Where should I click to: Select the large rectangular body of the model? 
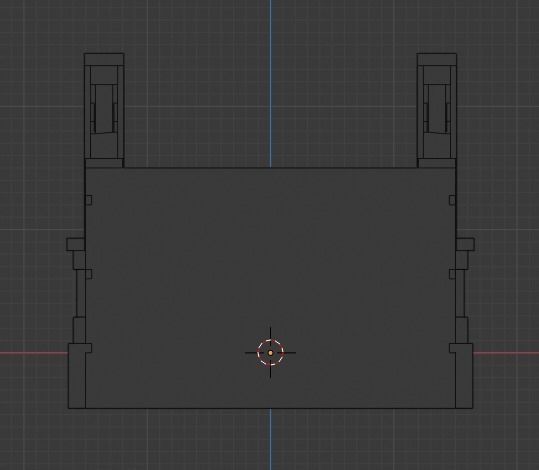(x=270, y=288)
